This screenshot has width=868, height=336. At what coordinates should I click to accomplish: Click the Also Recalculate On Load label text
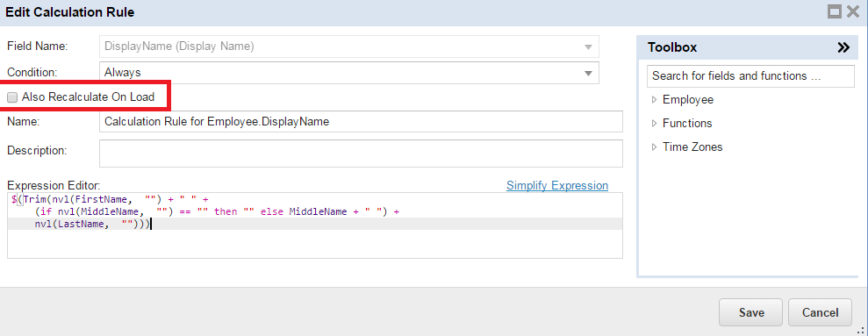click(x=88, y=97)
